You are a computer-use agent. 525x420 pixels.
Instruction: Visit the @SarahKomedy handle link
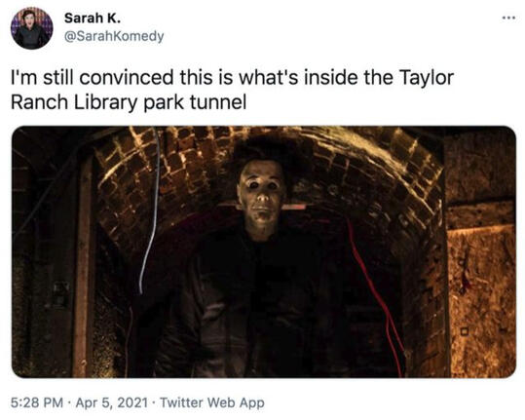(x=114, y=36)
